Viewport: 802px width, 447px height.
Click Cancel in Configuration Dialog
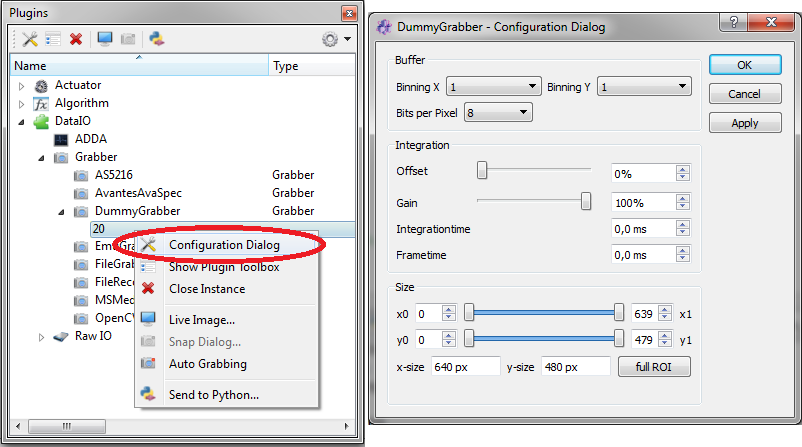[745, 94]
